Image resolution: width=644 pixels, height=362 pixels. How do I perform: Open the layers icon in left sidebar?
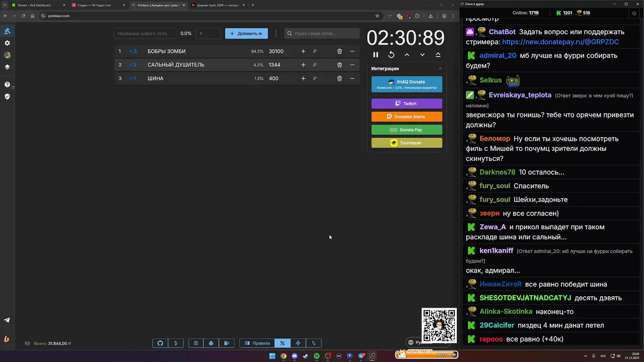click(x=7, y=67)
